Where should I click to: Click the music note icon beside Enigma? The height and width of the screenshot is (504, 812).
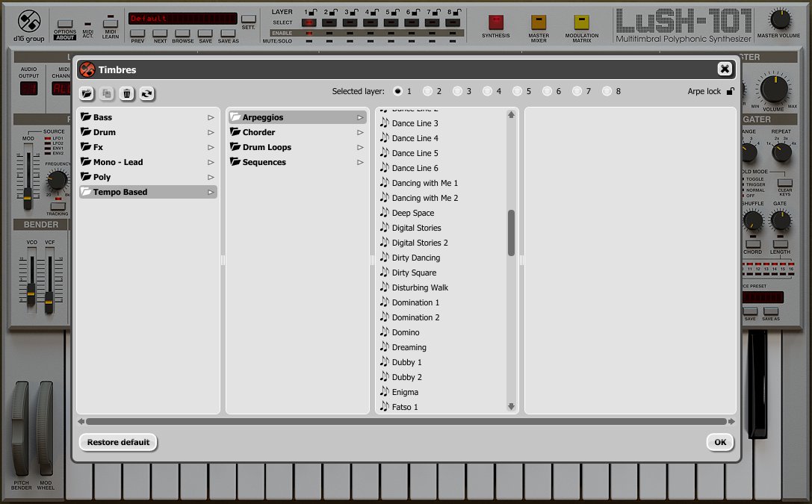384,392
